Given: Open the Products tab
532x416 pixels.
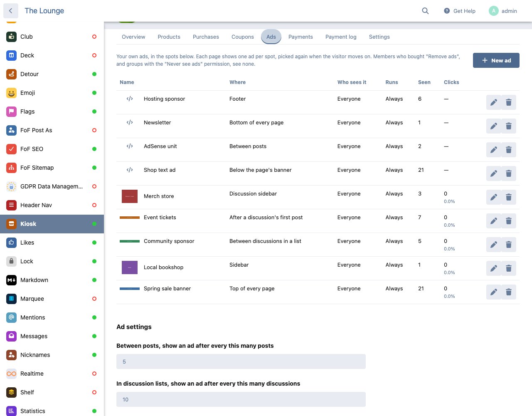Looking at the screenshot, I should (169, 37).
